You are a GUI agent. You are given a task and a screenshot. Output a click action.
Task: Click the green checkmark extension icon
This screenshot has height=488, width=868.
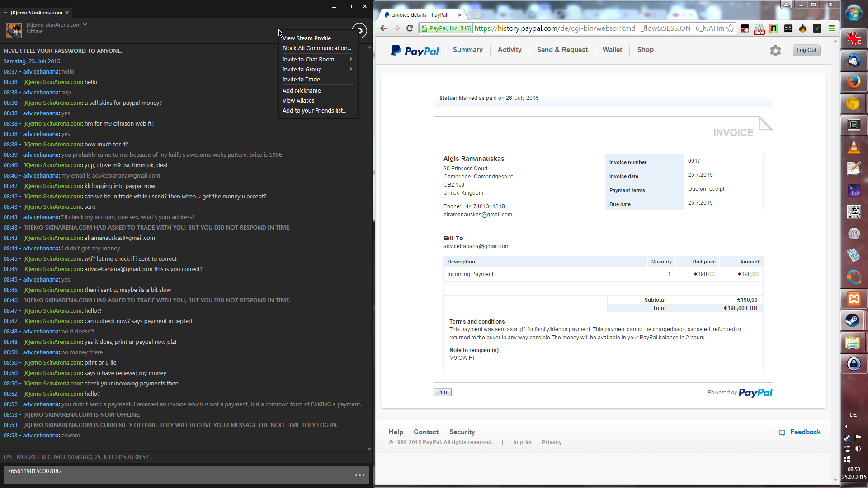pyautogui.click(x=817, y=28)
